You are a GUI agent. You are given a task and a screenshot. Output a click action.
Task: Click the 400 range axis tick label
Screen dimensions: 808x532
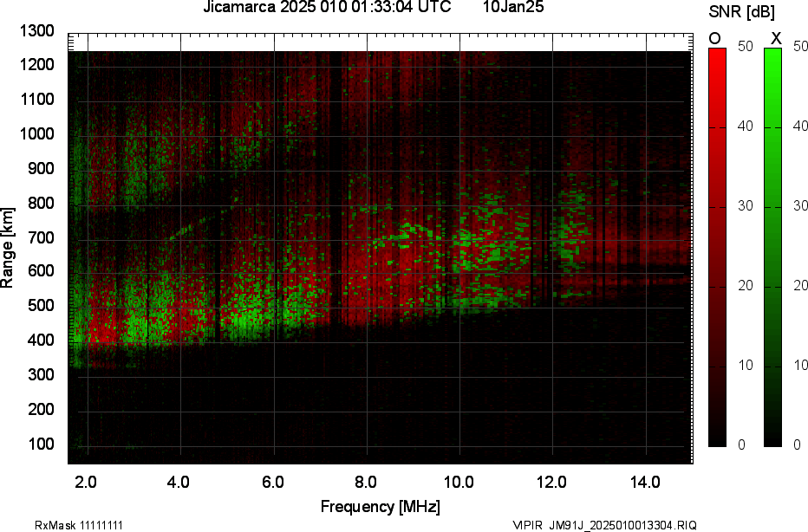pyautogui.click(x=41, y=340)
